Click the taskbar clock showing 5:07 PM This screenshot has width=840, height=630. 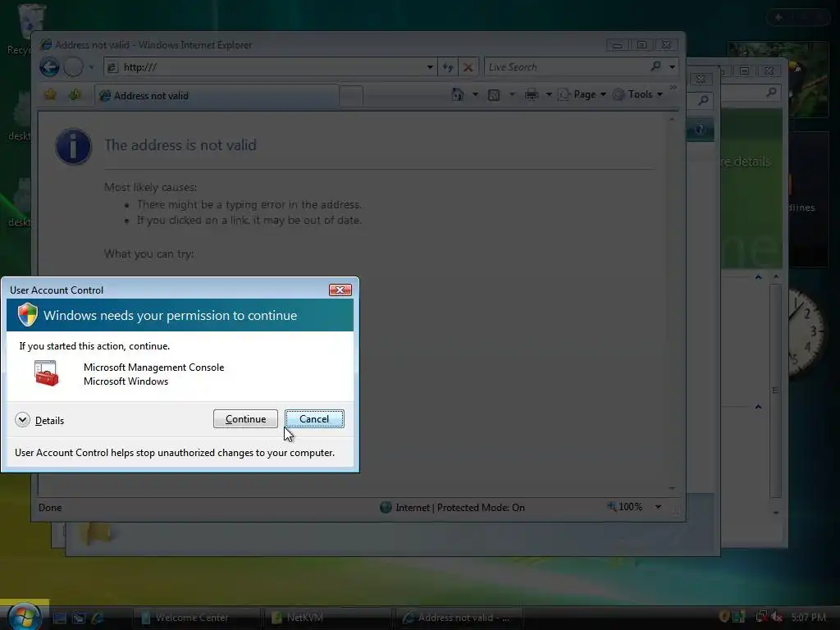pyautogui.click(x=808, y=617)
